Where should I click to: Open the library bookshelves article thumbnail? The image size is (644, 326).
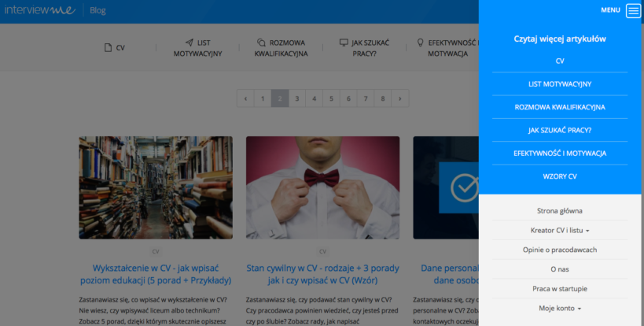click(x=156, y=187)
